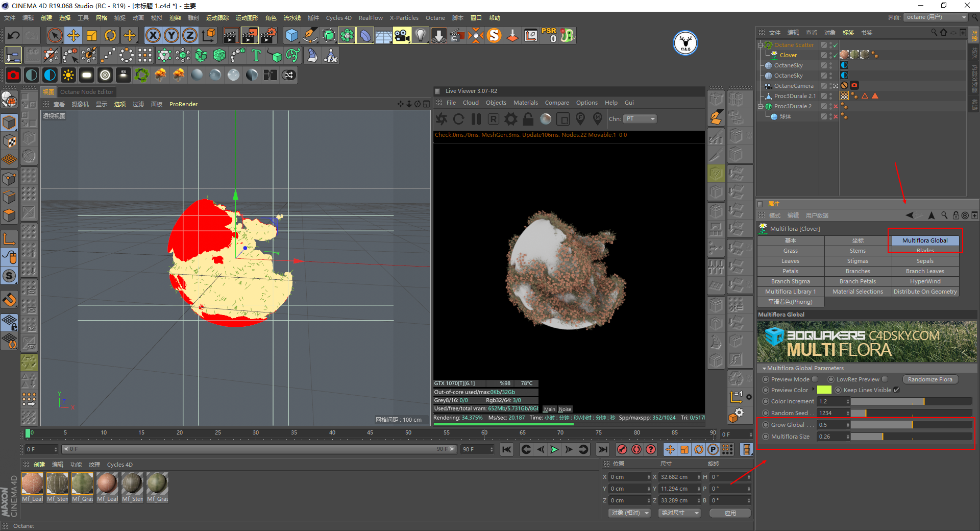
Task: Select the Rotate tool icon
Action: (x=110, y=35)
